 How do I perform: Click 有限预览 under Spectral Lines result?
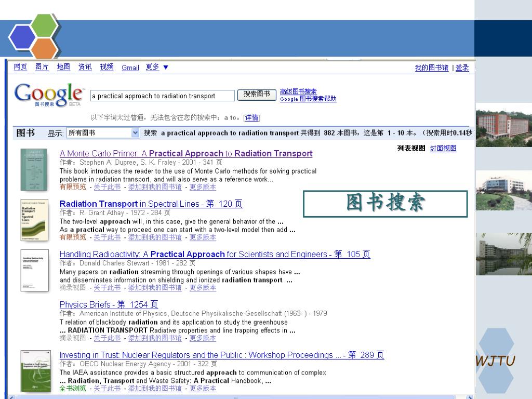(73, 237)
